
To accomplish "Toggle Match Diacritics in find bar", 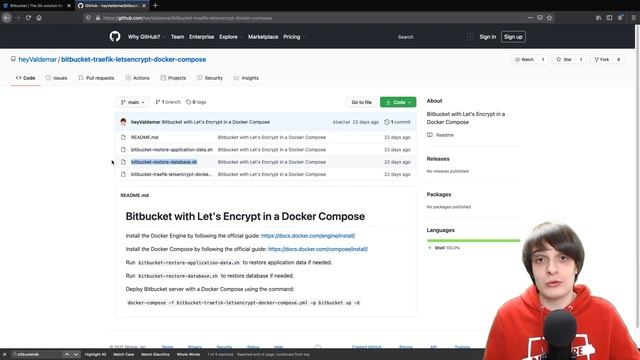I will tap(155, 354).
